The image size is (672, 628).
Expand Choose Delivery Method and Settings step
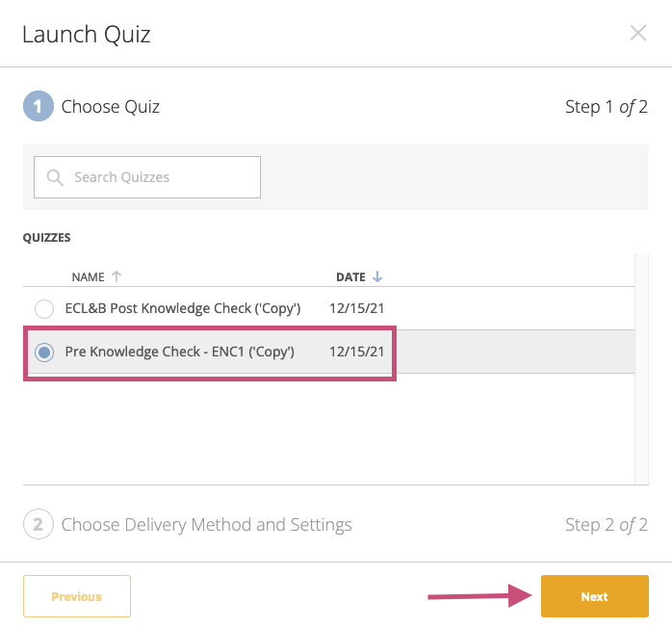click(x=207, y=524)
